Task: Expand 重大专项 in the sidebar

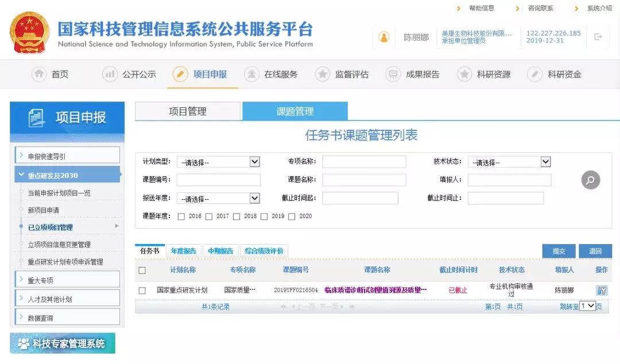Action: tap(67, 281)
